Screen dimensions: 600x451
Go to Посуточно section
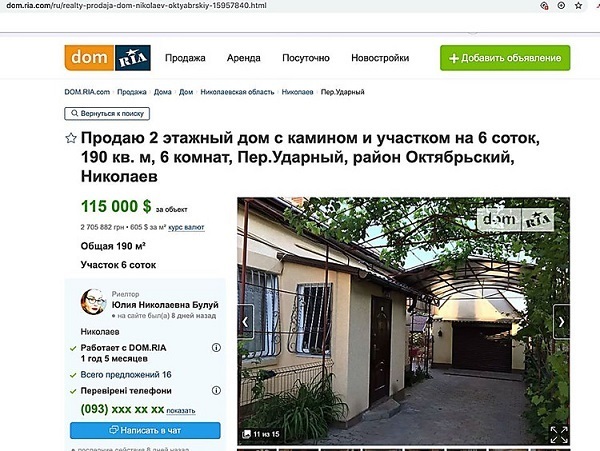pyautogui.click(x=306, y=58)
